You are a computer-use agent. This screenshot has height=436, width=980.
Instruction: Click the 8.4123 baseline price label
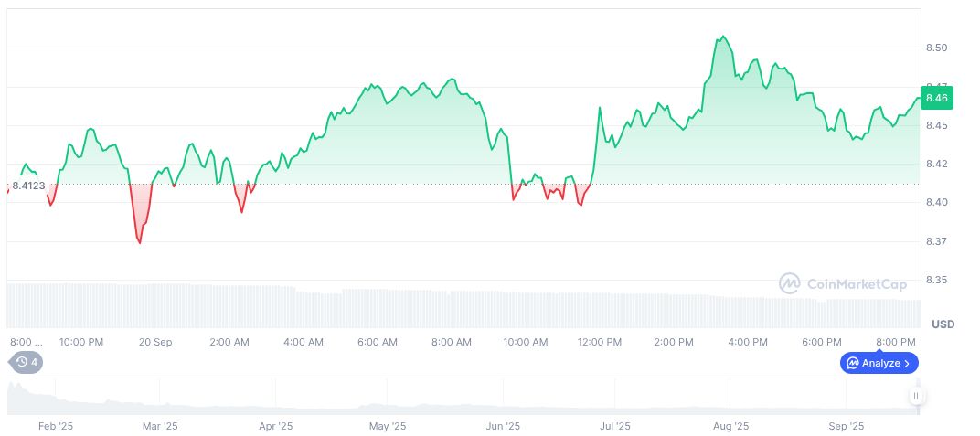point(28,186)
